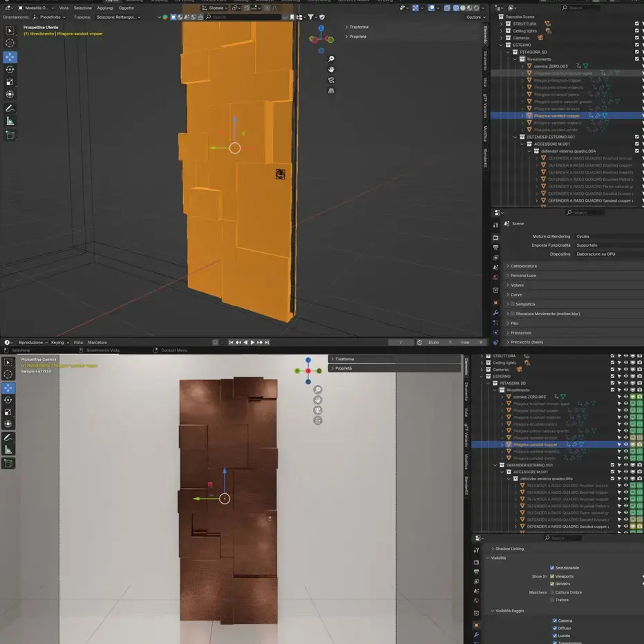Enable the Trafora checkbox
The width and height of the screenshot is (644, 644).
pyautogui.click(x=552, y=600)
